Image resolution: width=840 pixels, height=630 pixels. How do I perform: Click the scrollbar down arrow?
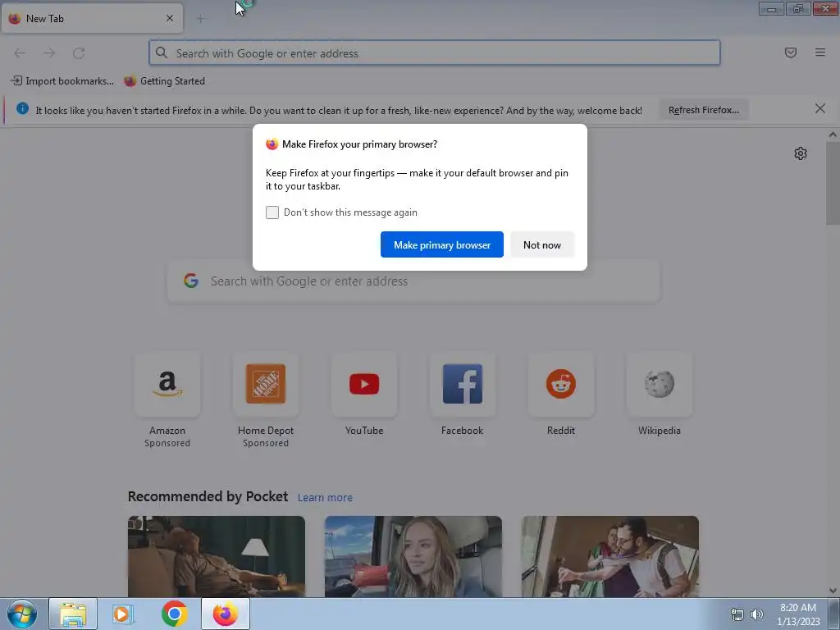point(833,591)
